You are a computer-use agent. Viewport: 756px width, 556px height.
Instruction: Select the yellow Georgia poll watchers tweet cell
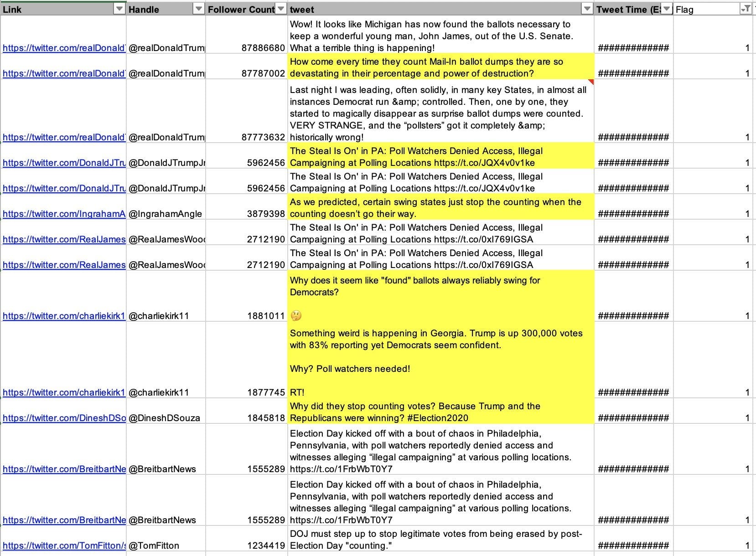tap(441, 360)
